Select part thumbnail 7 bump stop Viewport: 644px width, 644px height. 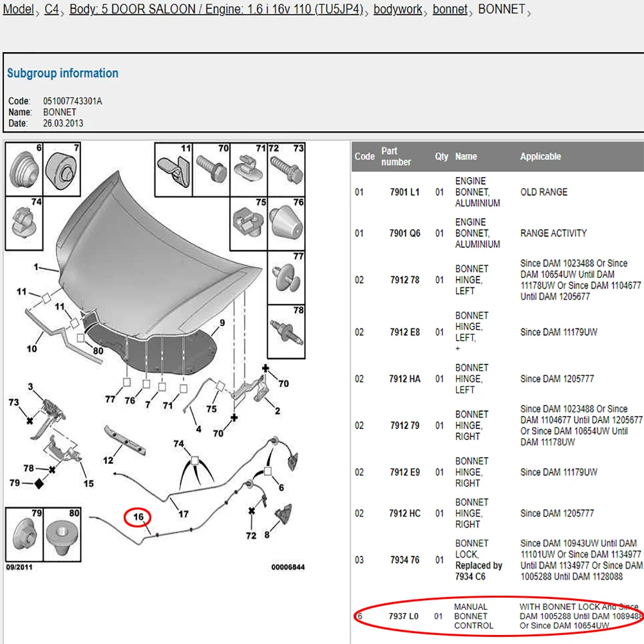tap(62, 169)
